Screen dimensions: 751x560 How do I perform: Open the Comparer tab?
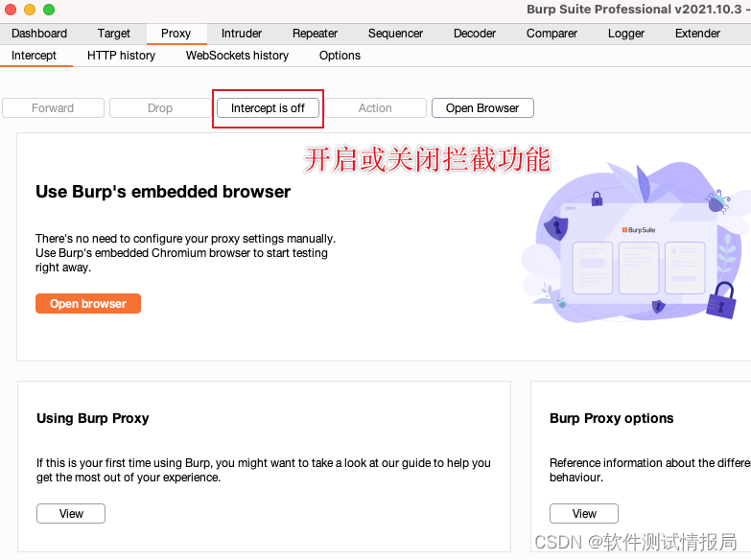pos(552,34)
